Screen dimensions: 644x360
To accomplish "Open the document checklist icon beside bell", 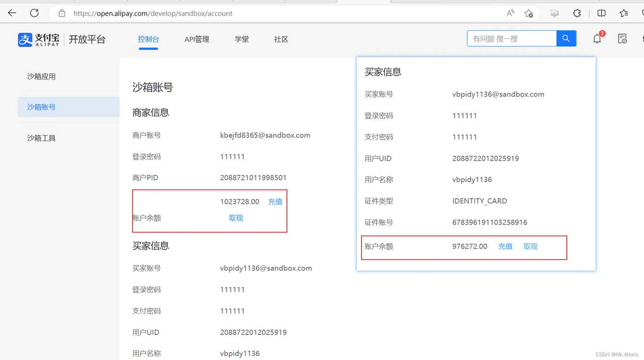I will click(x=622, y=39).
